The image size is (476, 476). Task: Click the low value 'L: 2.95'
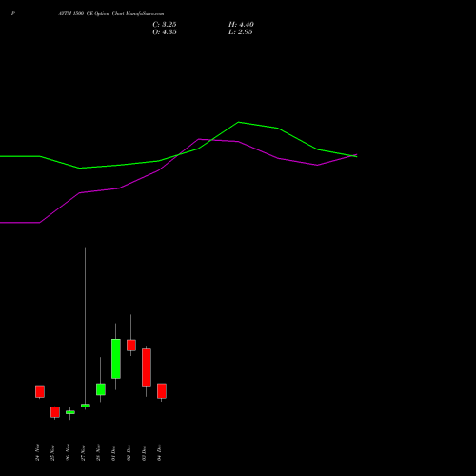tap(241, 32)
